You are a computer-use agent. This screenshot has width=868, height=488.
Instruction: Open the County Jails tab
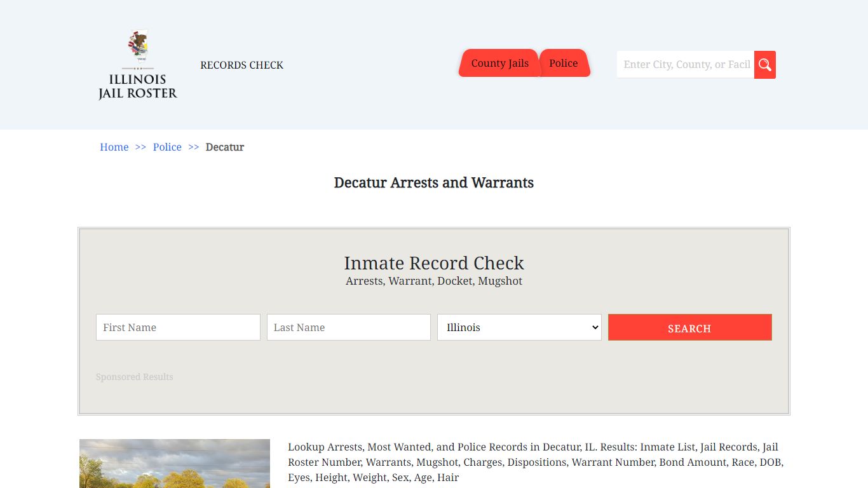pos(499,63)
